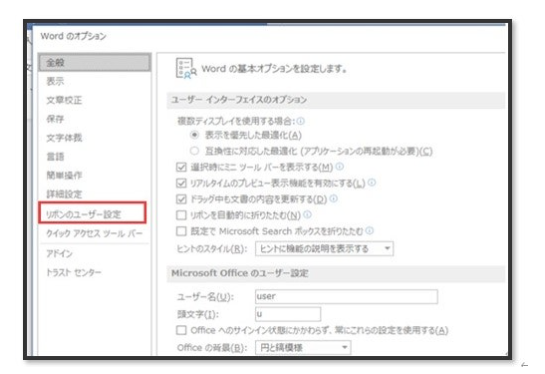Click the 頭文字 input field
545x374 pixels.
(x=288, y=314)
